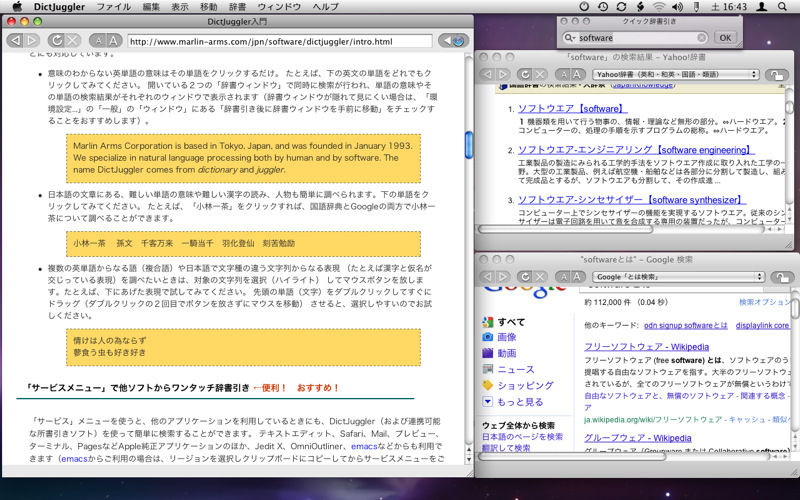
Task: Stop loading in the Google 検索 window
Action: pyautogui.click(x=540, y=277)
